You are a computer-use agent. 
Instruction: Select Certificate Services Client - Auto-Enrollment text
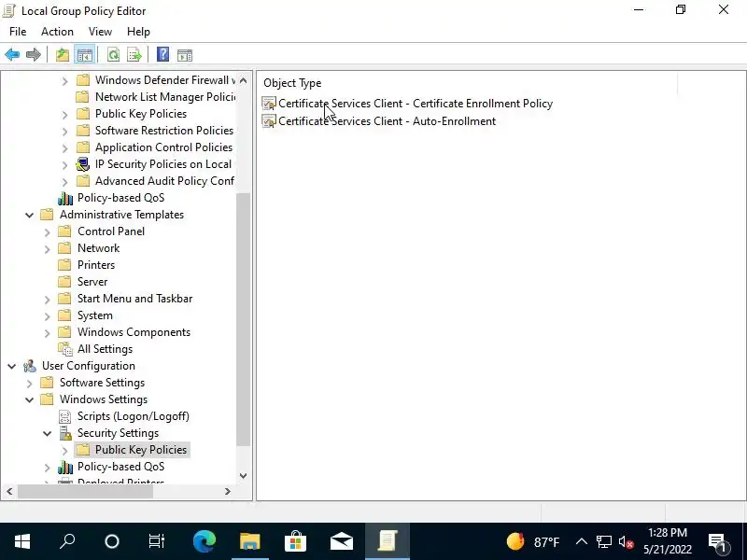(x=387, y=121)
